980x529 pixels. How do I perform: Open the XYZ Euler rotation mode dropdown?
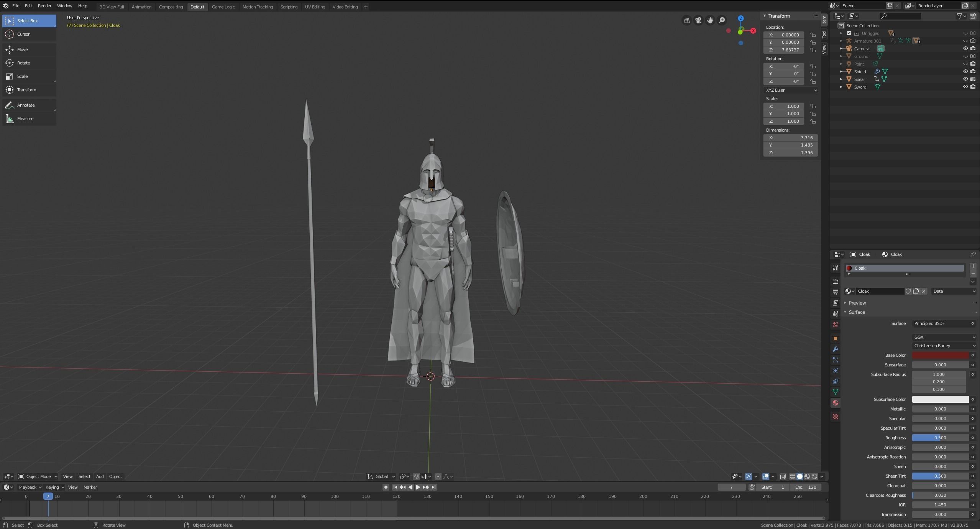[x=790, y=90]
